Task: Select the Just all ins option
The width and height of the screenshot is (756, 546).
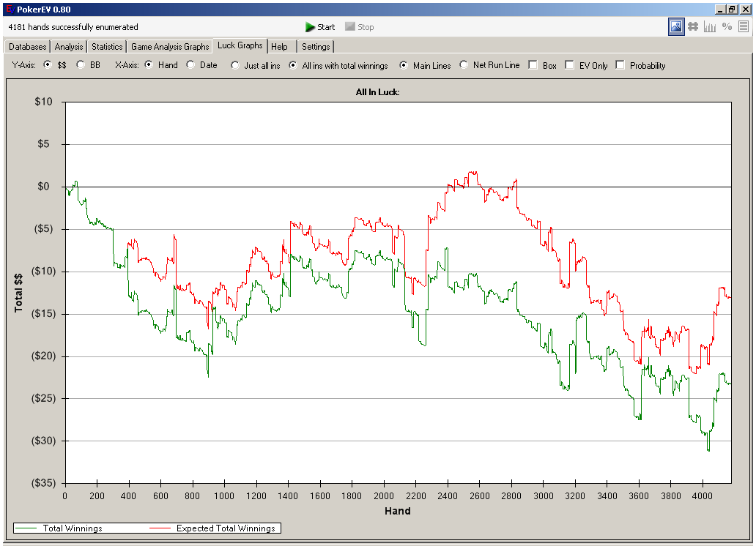Action: click(235, 65)
